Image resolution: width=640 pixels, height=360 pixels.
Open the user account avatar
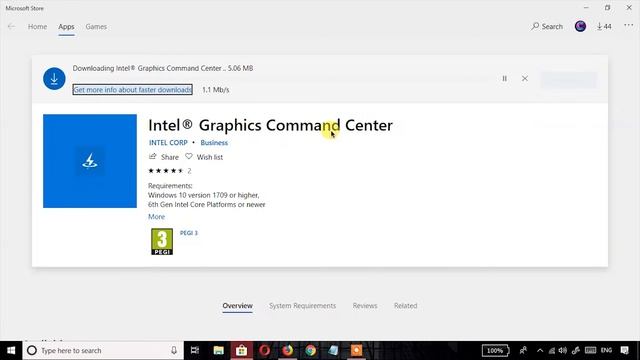pos(580,27)
